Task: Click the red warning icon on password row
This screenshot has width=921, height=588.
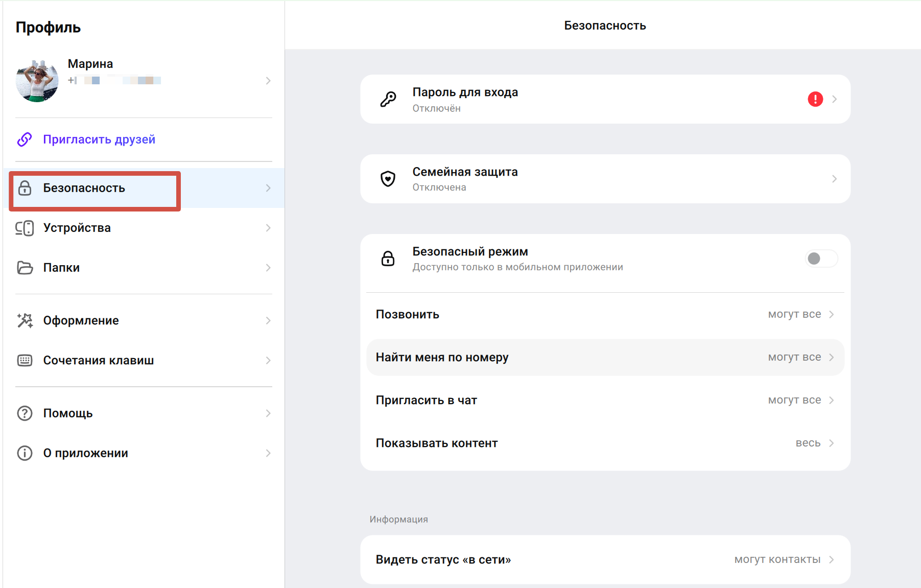Action: point(815,99)
